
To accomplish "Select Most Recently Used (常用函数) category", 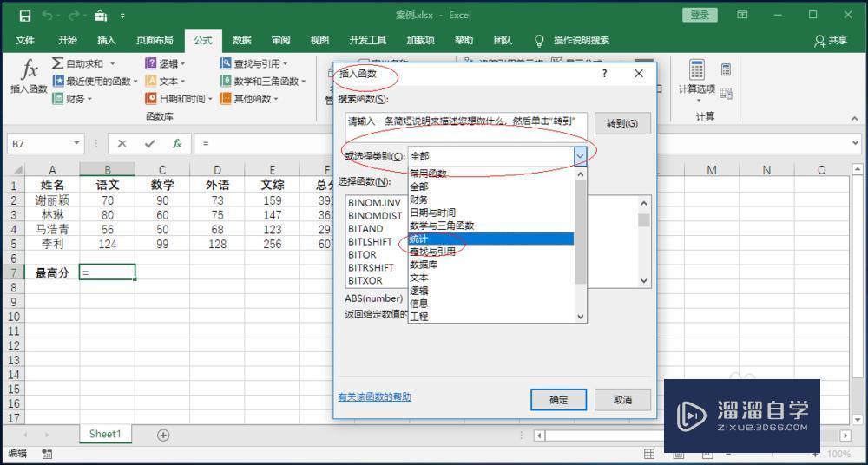I will pyautogui.click(x=491, y=174).
